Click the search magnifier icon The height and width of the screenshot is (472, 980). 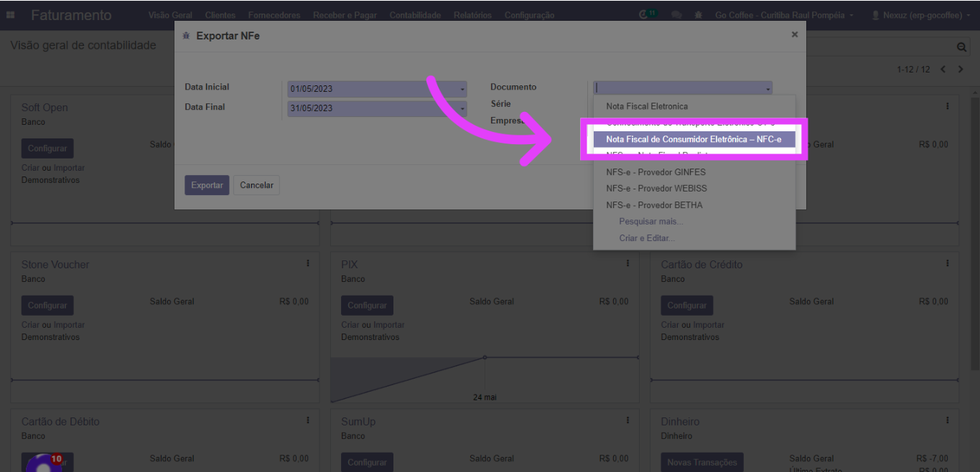point(961,47)
